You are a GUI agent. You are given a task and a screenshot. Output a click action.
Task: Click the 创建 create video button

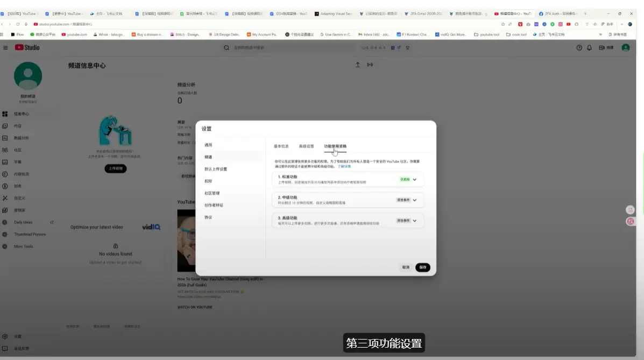tap(606, 48)
